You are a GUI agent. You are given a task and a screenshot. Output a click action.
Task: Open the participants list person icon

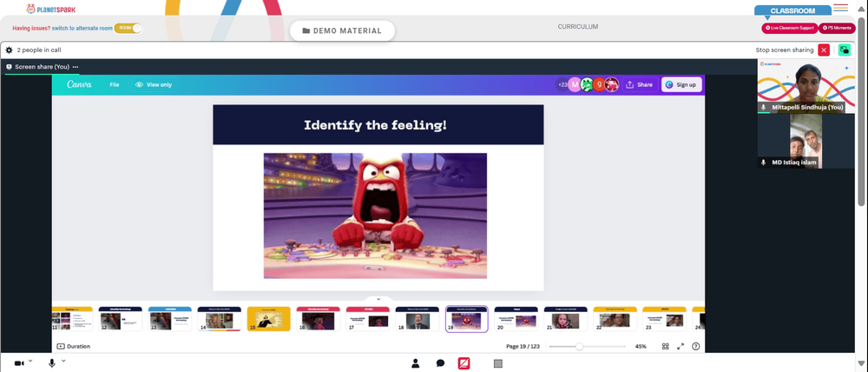[415, 363]
